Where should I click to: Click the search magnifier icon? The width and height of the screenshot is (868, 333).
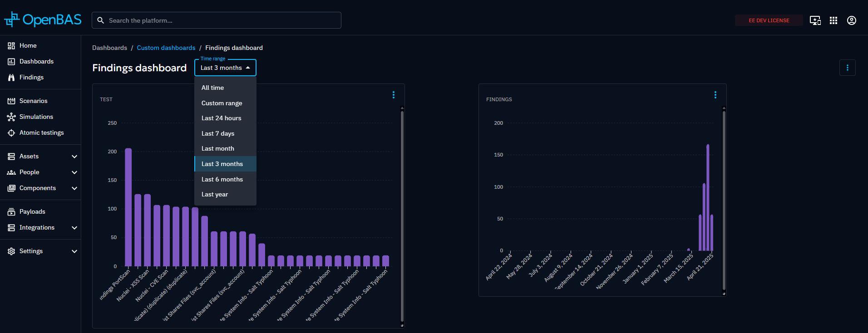click(101, 20)
